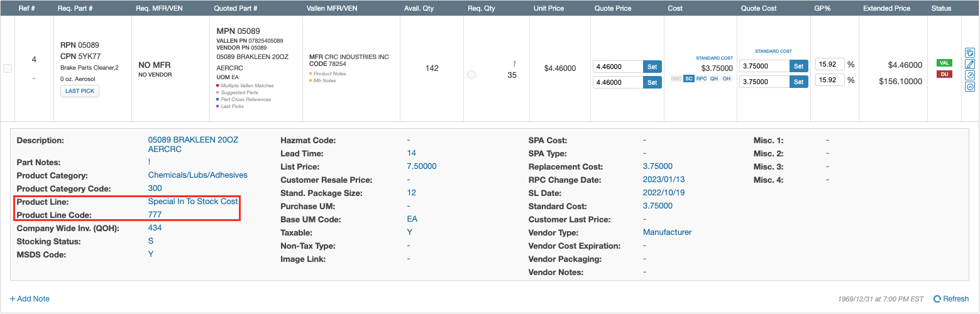Image resolution: width=980 pixels, height=314 pixels.
Task: Click the pencil edit icon
Action: 970,64
